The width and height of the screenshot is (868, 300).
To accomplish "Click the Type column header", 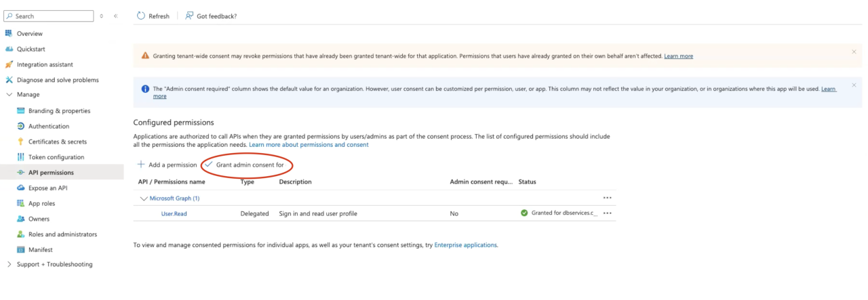I will click(248, 181).
